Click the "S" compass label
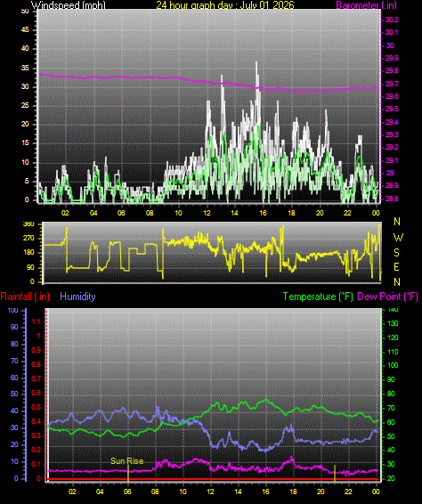This screenshot has width=422, height=504. (x=397, y=253)
